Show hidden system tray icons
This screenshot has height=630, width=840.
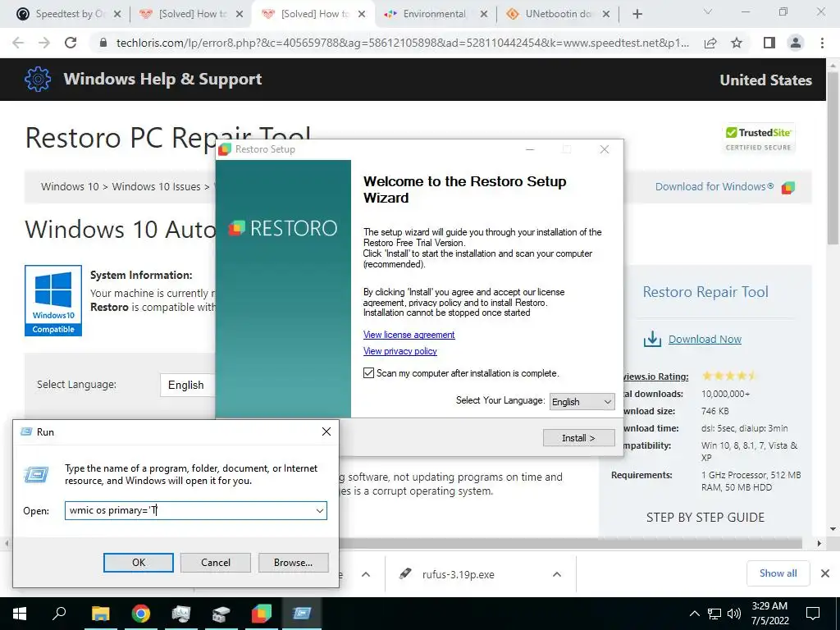point(694,614)
